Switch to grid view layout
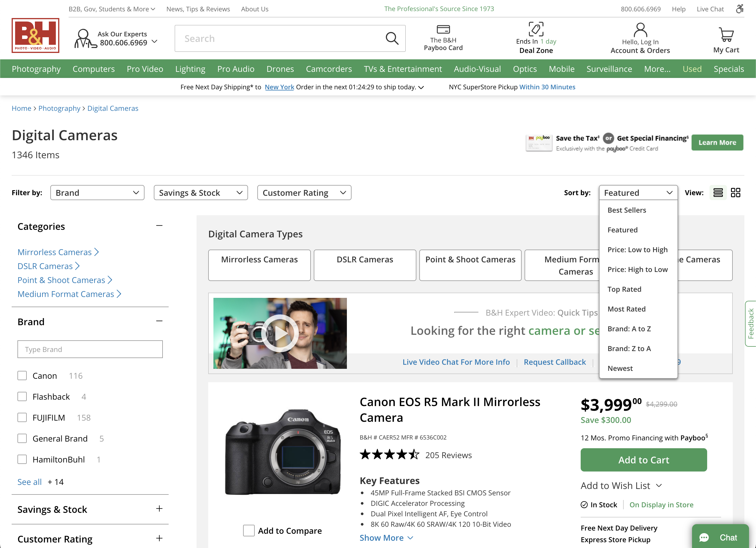 pos(736,193)
